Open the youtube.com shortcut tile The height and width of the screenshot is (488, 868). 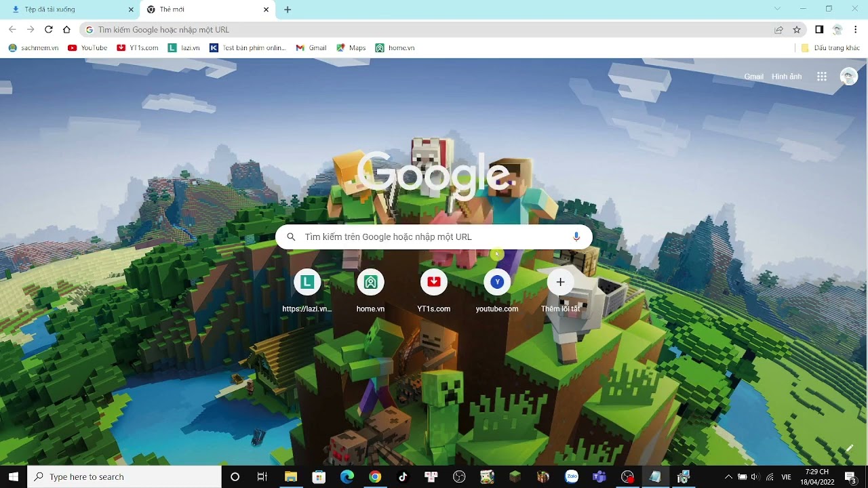497,290
